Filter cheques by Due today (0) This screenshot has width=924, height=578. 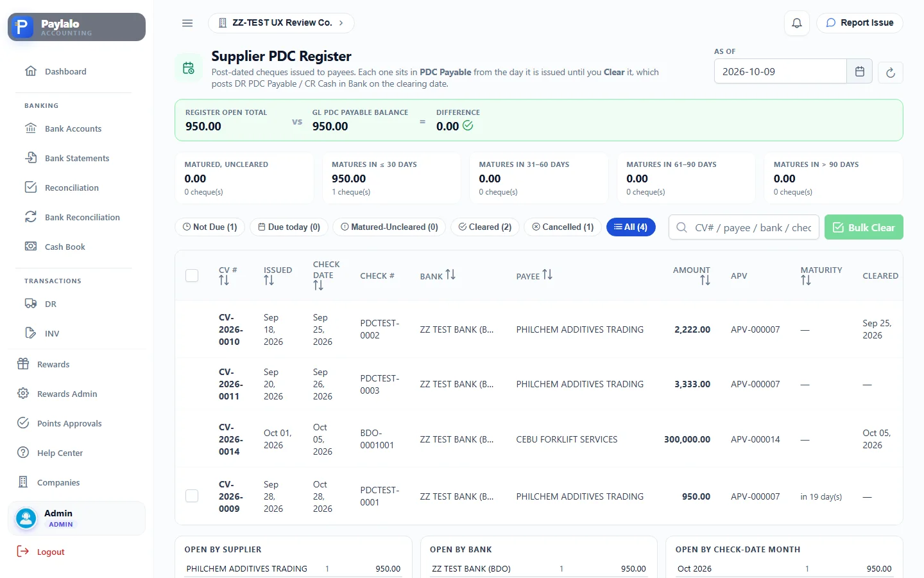[x=289, y=227]
